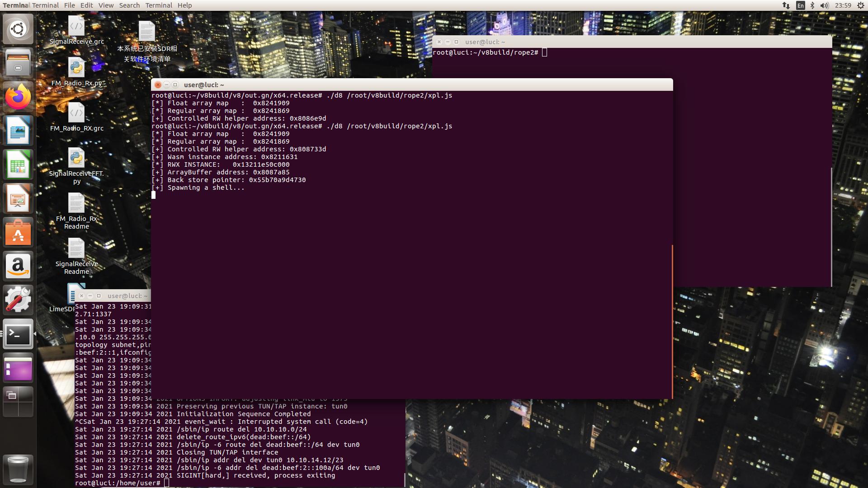Open the Edit menu in the menu bar
The height and width of the screenshot is (488, 868).
[x=86, y=5]
